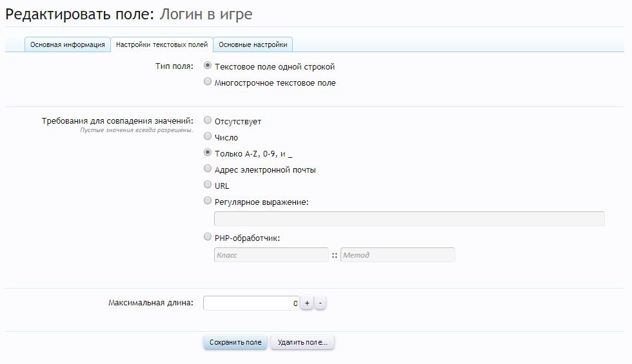Switch to the Основная информация tab

coord(67,45)
